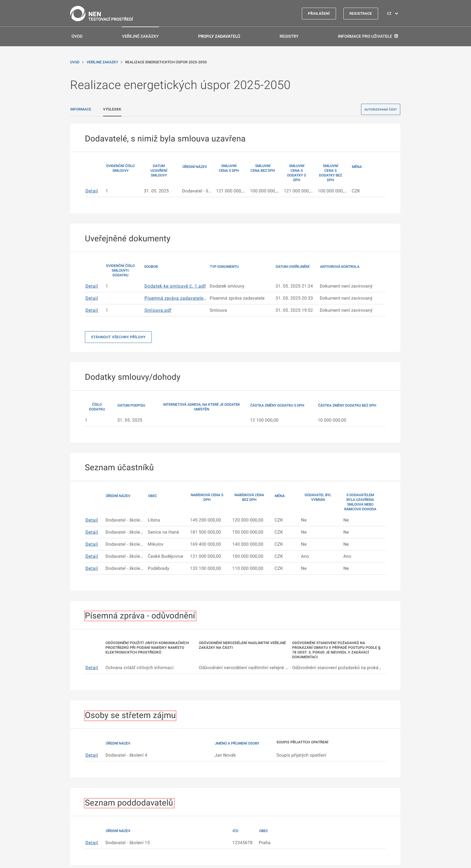
Task: Sort documents by Antivirová kontrola column
Action: pos(340,267)
